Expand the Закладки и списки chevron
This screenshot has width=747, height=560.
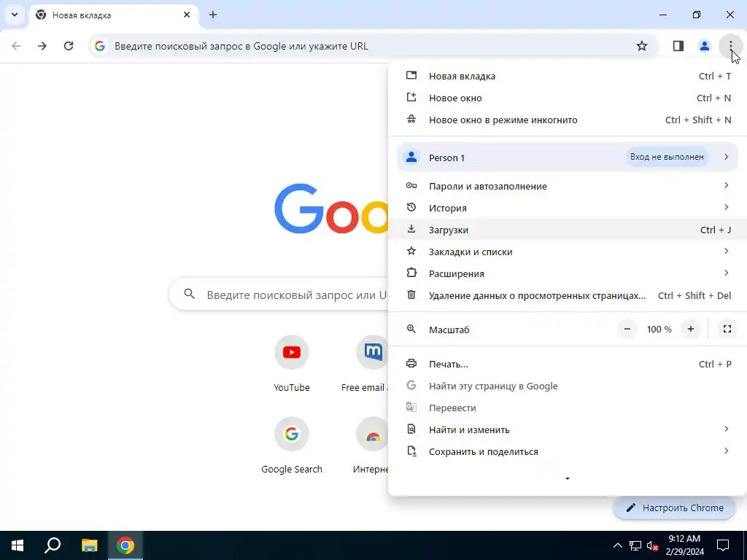coord(726,251)
